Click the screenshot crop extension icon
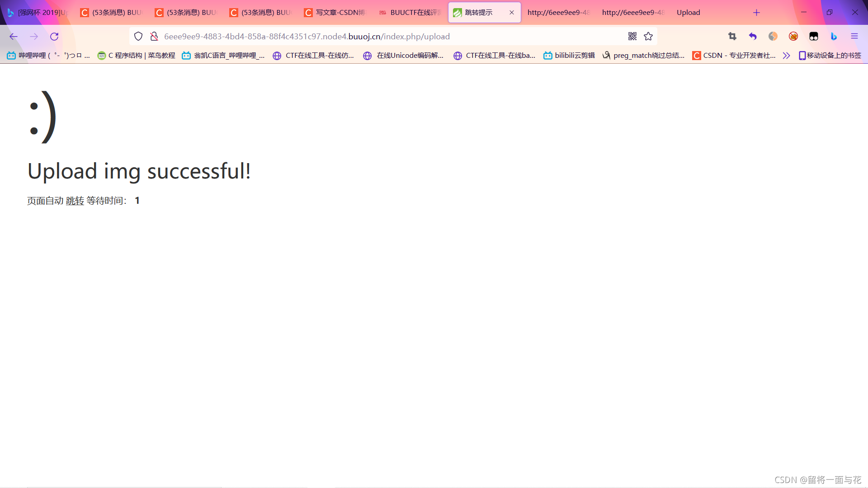 (732, 37)
